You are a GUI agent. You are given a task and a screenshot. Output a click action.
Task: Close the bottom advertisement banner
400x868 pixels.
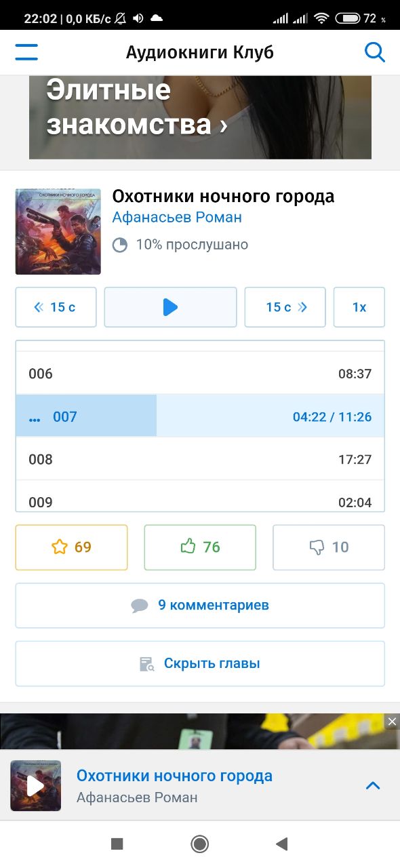[x=392, y=722]
